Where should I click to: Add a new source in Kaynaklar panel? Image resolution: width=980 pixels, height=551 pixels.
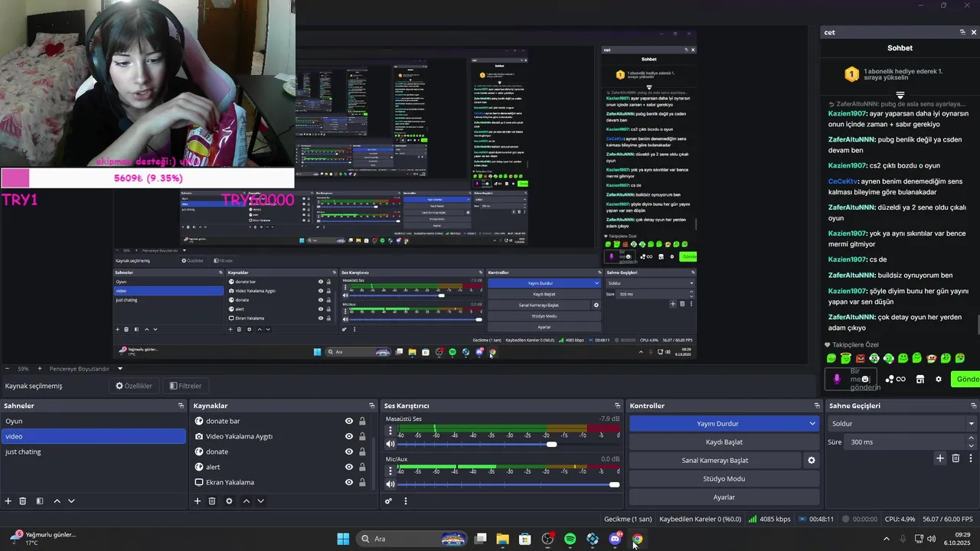(198, 501)
